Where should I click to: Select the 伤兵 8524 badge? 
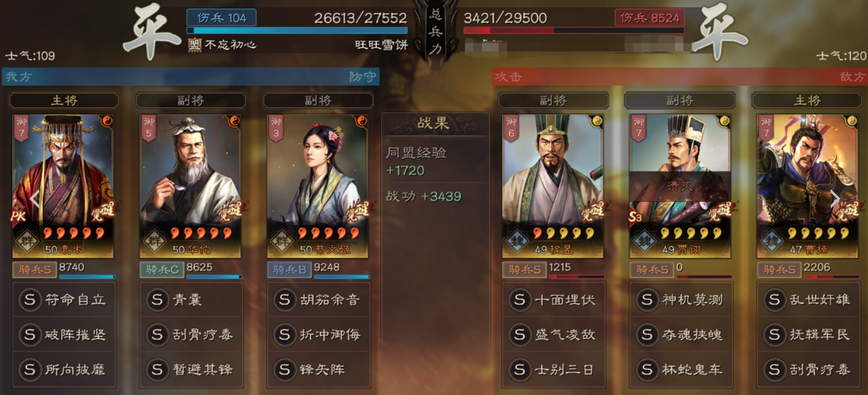tap(650, 17)
